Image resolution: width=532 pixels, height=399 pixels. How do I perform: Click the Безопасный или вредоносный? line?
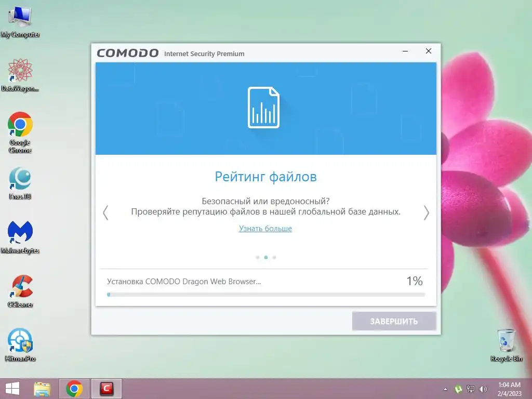pyautogui.click(x=265, y=201)
